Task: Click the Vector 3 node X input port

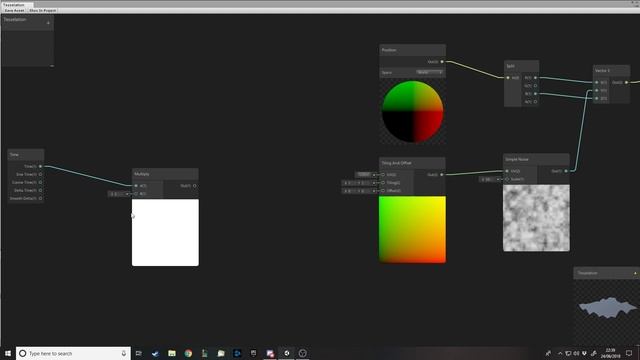Action: tap(597, 82)
